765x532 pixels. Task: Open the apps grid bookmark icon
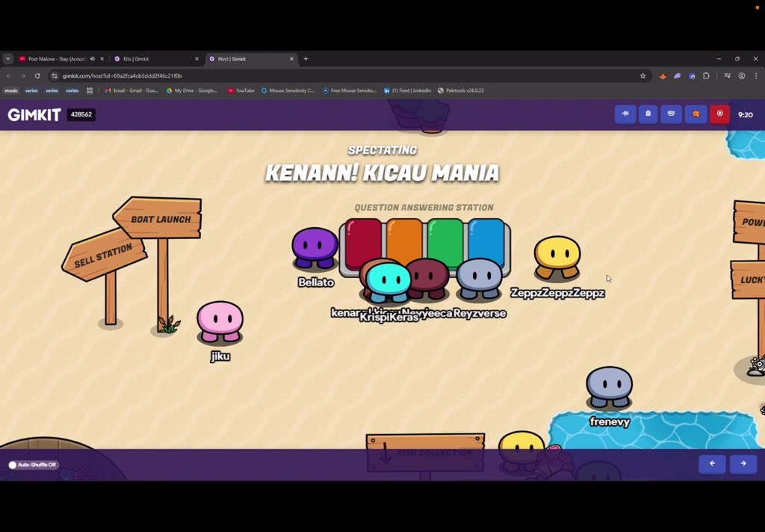90,90
